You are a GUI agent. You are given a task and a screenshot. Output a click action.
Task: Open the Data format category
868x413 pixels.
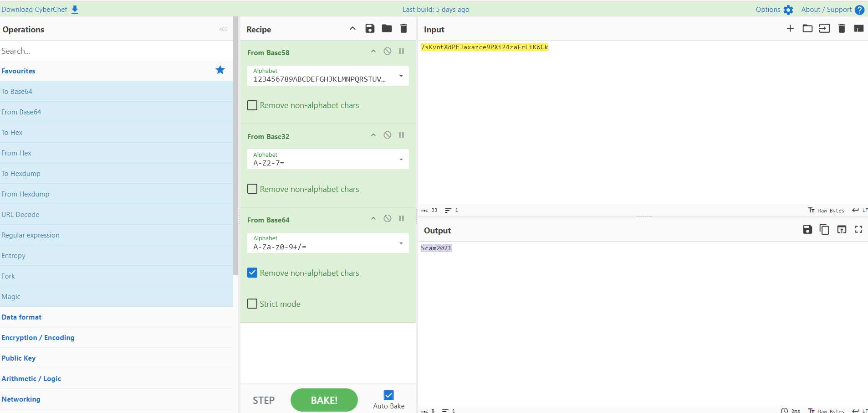(x=21, y=317)
